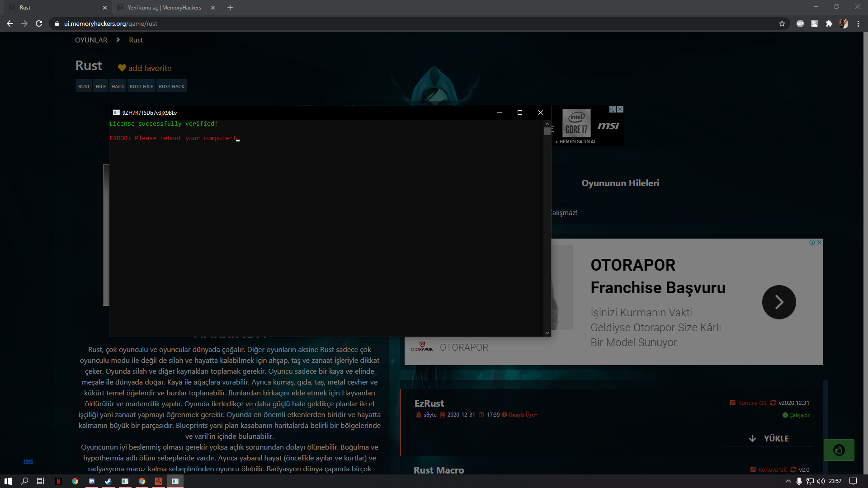Click the browser forward arrow

[24, 23]
